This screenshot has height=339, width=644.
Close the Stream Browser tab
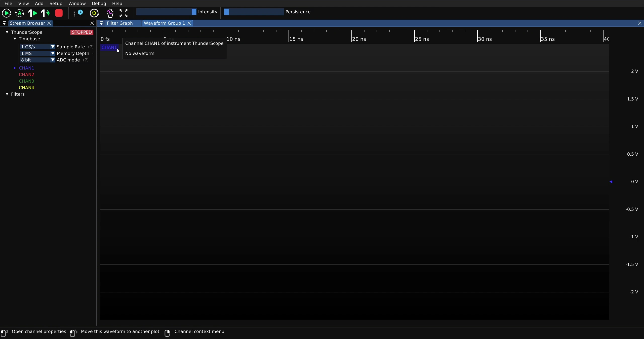(49, 23)
